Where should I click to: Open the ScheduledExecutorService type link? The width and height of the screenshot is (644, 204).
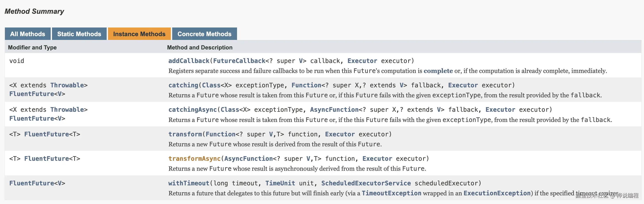[366, 183]
